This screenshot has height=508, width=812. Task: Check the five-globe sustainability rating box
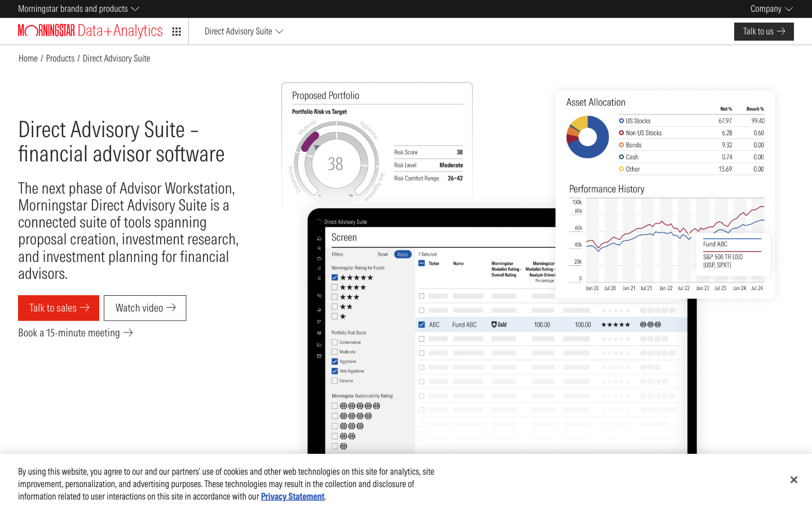tap(334, 406)
